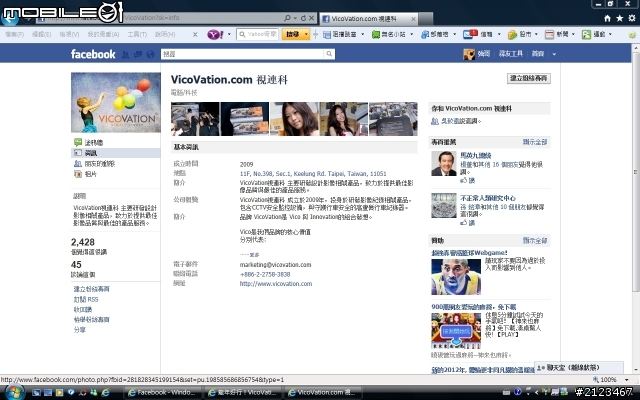Open the http://www.vicovation.com website link
This screenshot has height=400, width=640.
(x=276, y=284)
